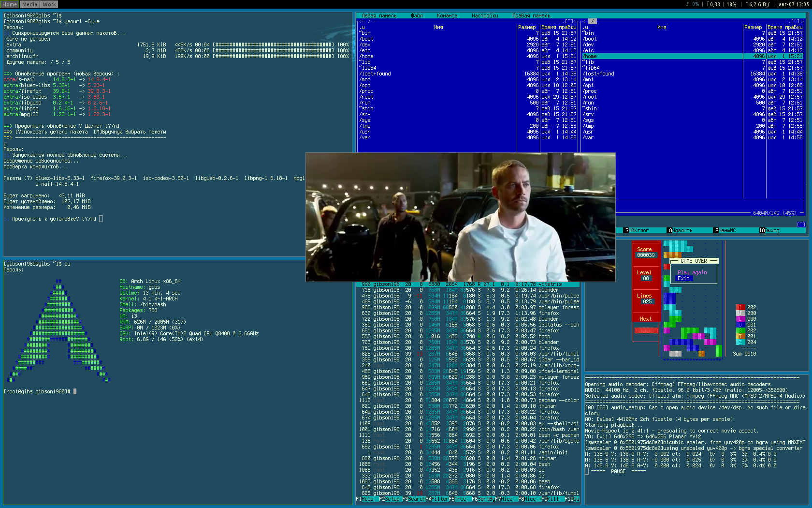Click the volume 0% indicator in top bar

[693, 4]
